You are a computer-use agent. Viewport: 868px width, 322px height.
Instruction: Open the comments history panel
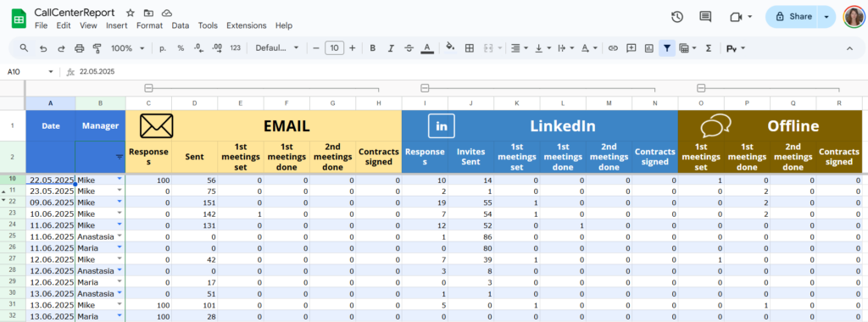[705, 17]
